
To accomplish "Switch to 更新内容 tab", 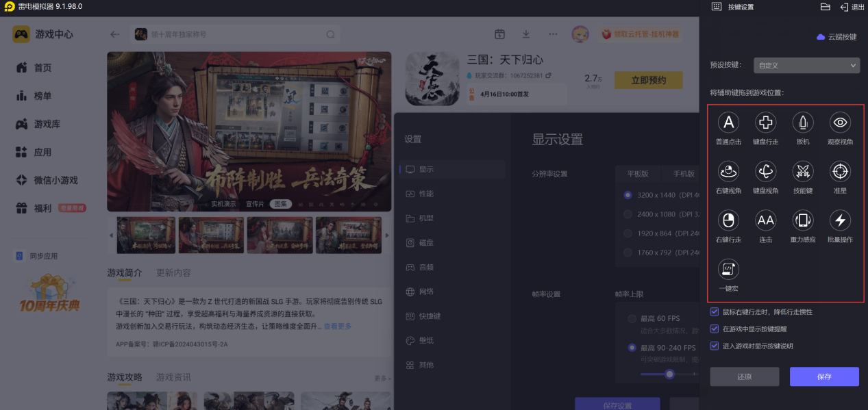I will pyautogui.click(x=173, y=272).
